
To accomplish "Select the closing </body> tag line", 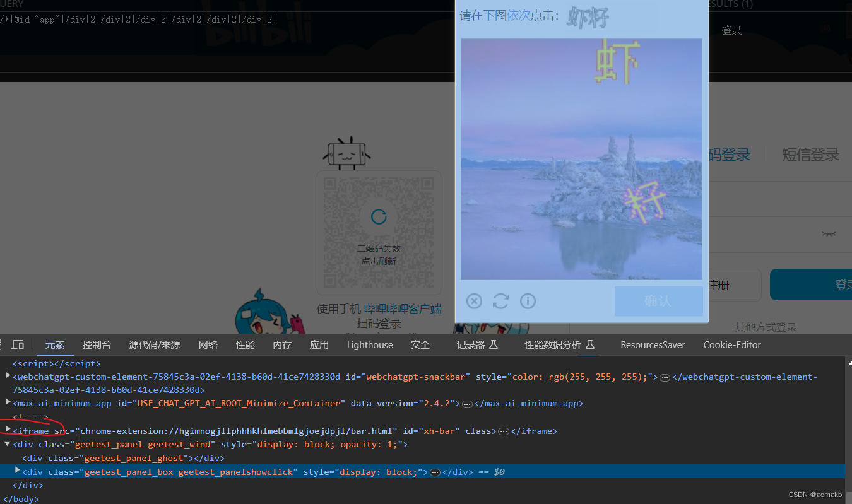I will click(x=21, y=499).
